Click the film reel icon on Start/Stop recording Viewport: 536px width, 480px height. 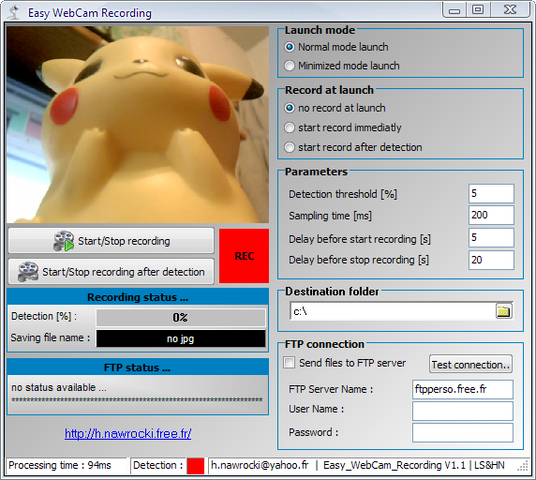(64, 241)
